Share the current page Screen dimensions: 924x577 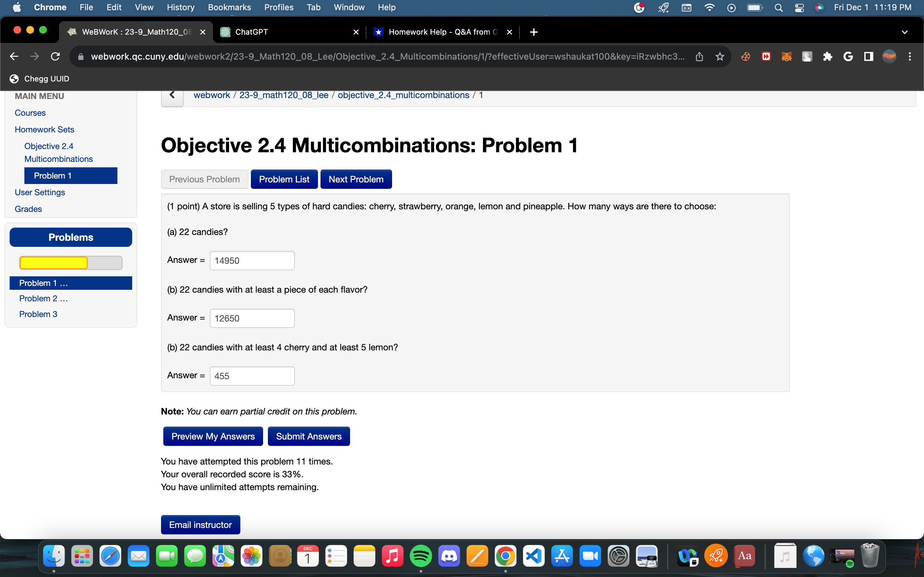[699, 56]
